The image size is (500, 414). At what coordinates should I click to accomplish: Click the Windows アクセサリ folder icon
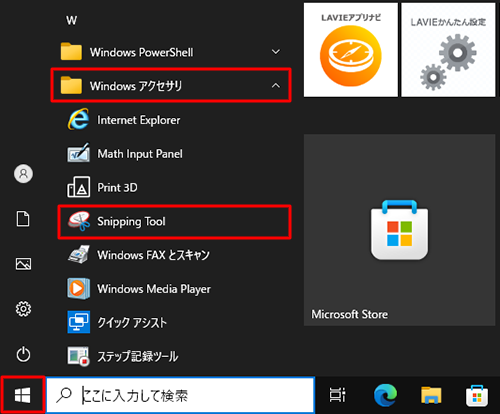(71, 85)
